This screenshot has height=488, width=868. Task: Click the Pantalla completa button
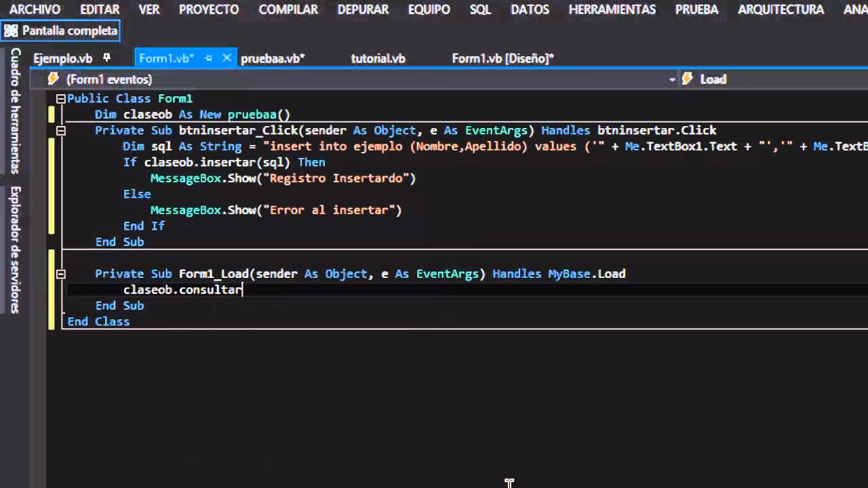pos(61,31)
